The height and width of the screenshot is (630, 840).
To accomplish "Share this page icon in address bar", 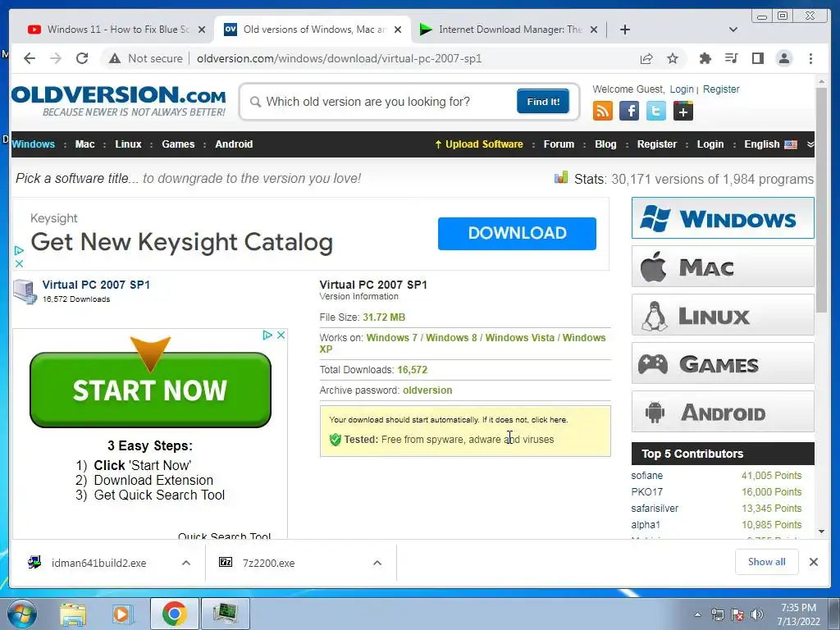I will 646,58.
